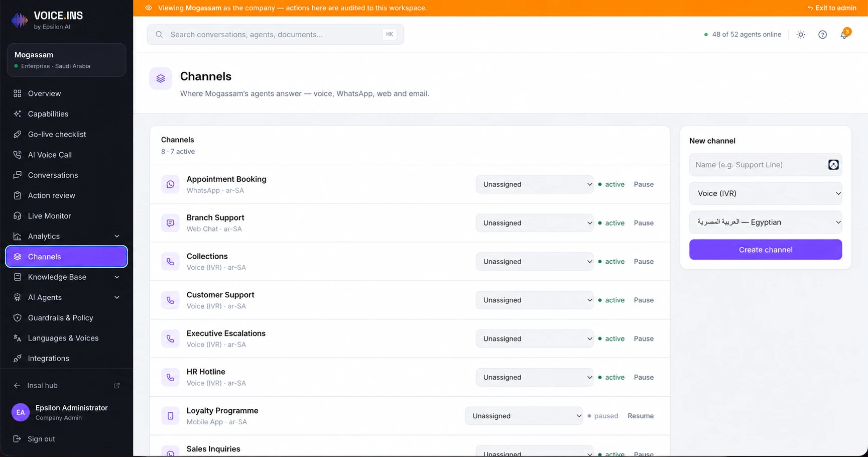Go to Overview in the sidebar

click(x=66, y=93)
